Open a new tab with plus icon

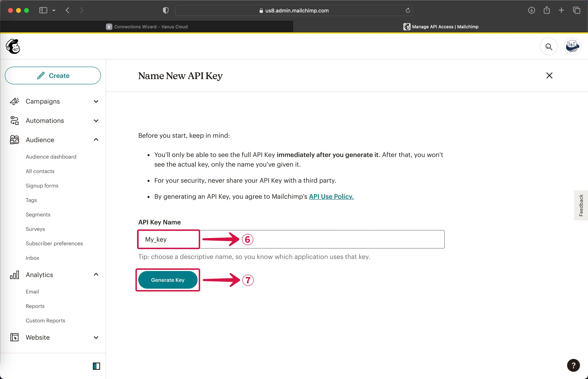tap(561, 10)
